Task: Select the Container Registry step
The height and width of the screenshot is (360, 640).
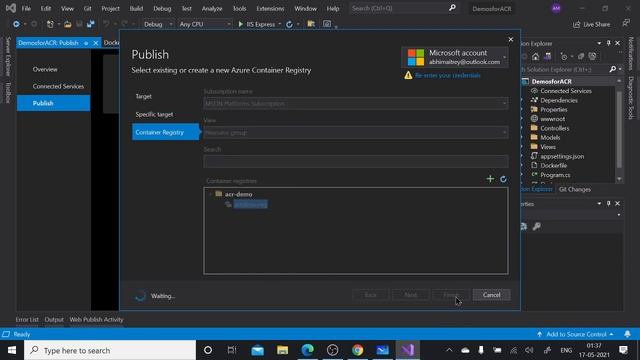Action: point(165,132)
